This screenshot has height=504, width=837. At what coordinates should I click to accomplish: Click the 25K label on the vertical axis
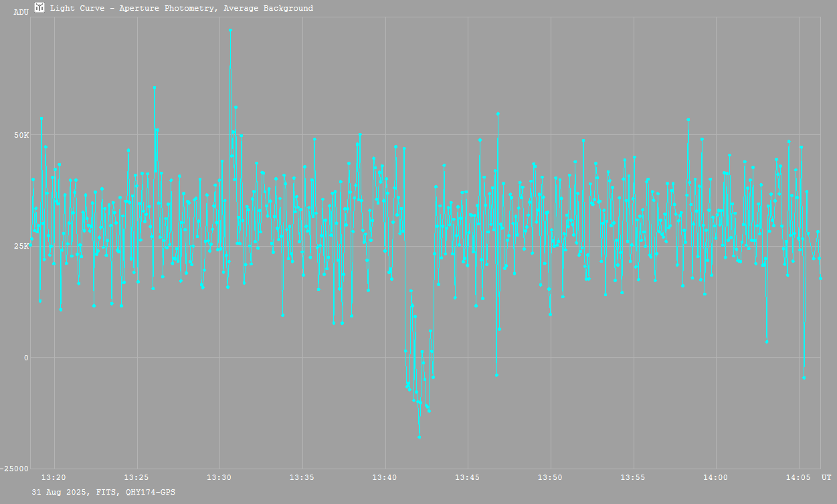point(21,246)
